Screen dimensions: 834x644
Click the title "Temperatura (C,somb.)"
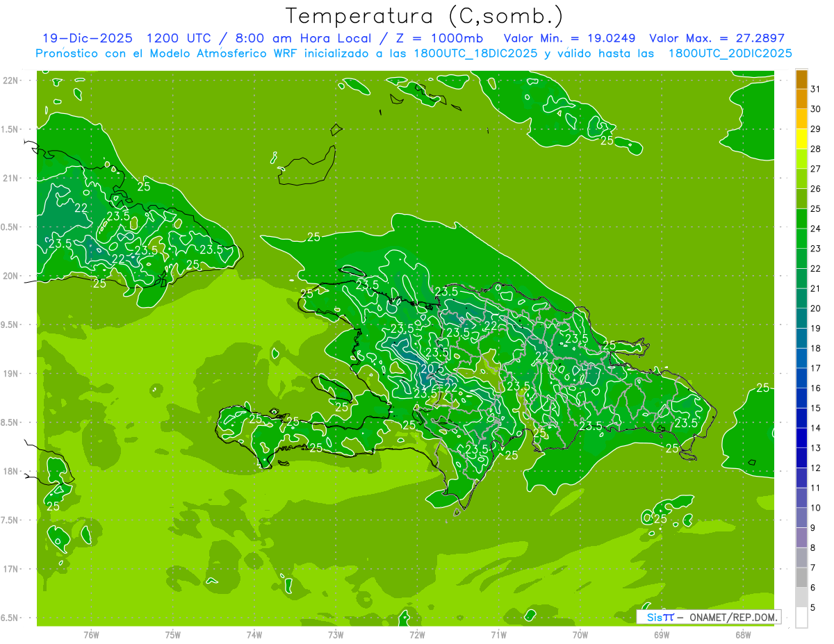click(x=424, y=15)
